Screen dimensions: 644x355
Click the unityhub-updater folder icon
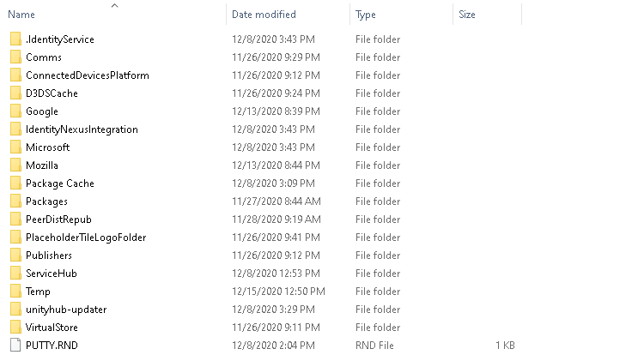coord(15,310)
